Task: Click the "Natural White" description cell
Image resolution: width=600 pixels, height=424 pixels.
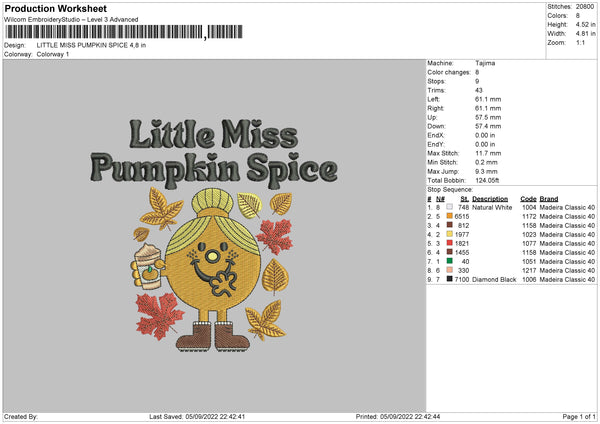Action: (492, 207)
